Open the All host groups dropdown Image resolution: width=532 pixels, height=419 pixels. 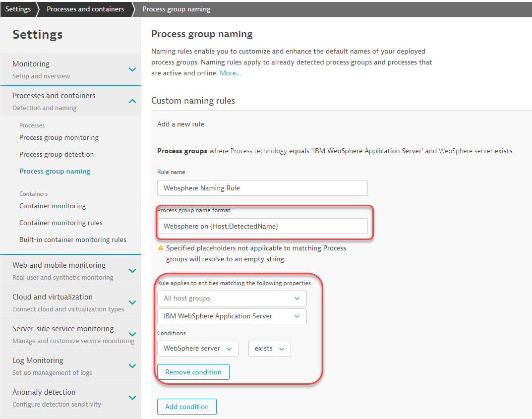coord(232,298)
